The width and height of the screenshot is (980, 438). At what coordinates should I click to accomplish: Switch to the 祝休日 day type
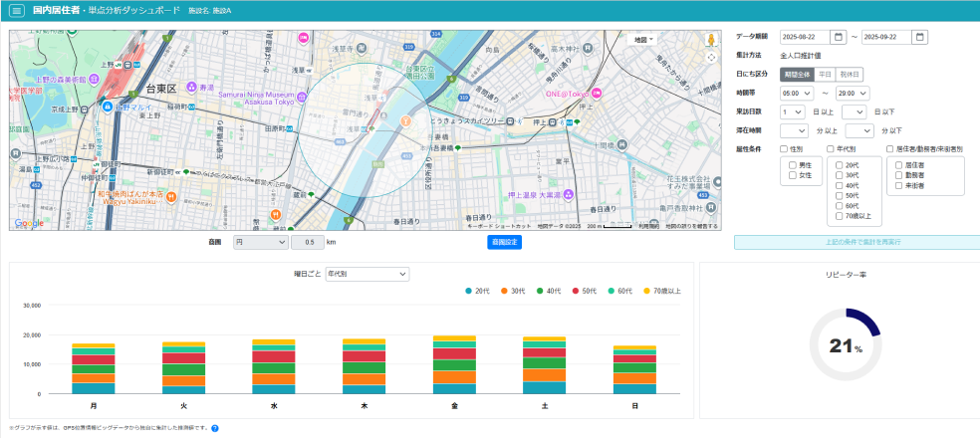pos(850,75)
